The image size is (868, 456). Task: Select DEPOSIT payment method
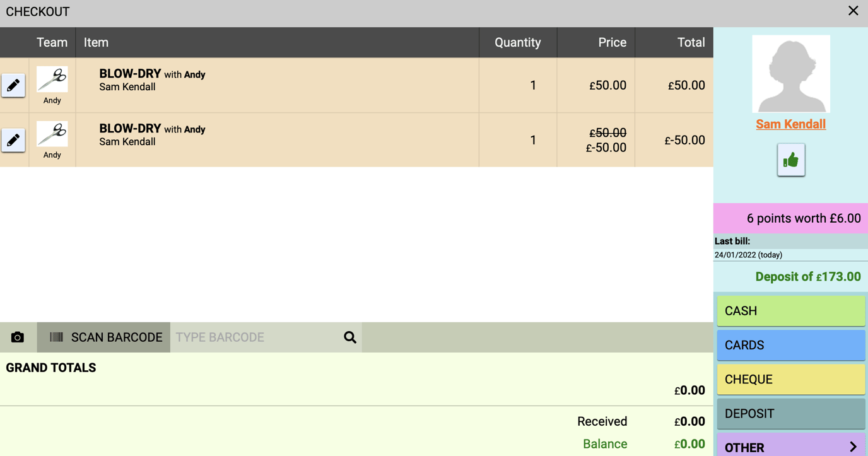pyautogui.click(x=790, y=413)
